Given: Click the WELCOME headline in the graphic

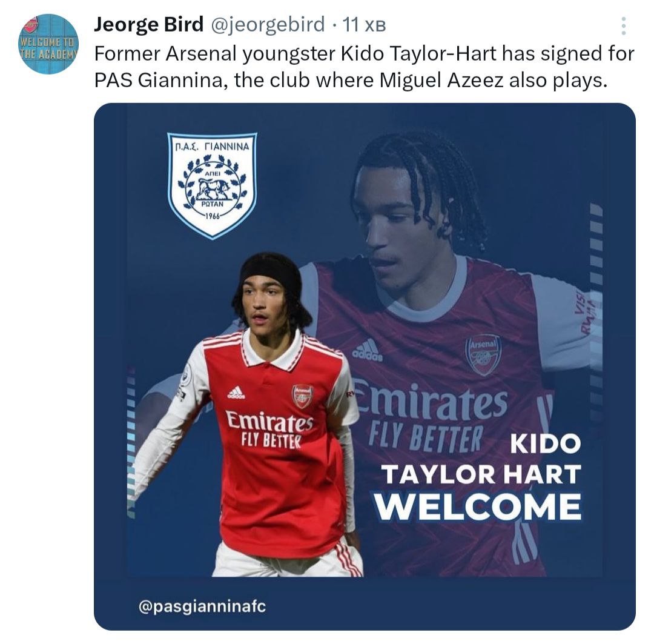Looking at the screenshot, I should [478, 506].
